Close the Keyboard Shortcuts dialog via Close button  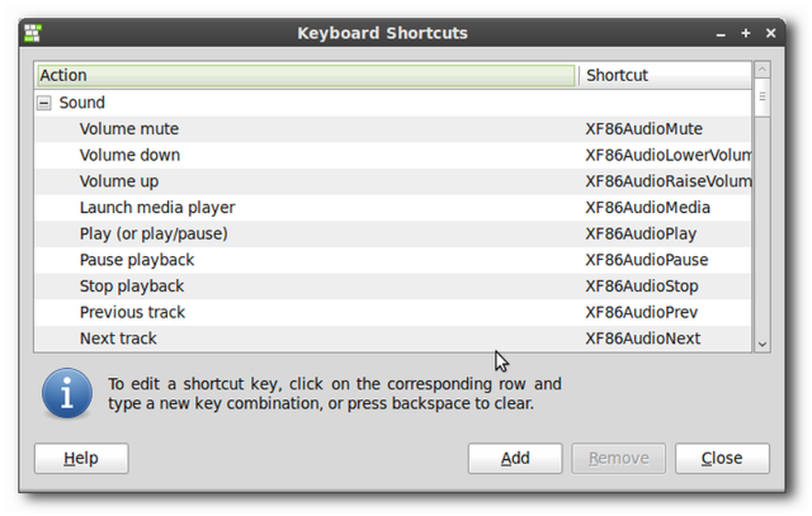coord(722,458)
